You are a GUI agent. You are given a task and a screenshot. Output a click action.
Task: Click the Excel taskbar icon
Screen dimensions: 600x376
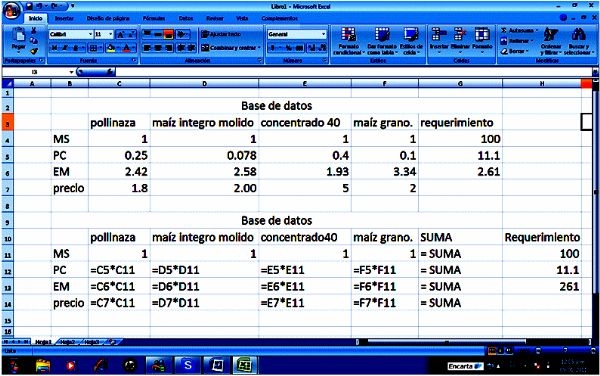(245, 365)
